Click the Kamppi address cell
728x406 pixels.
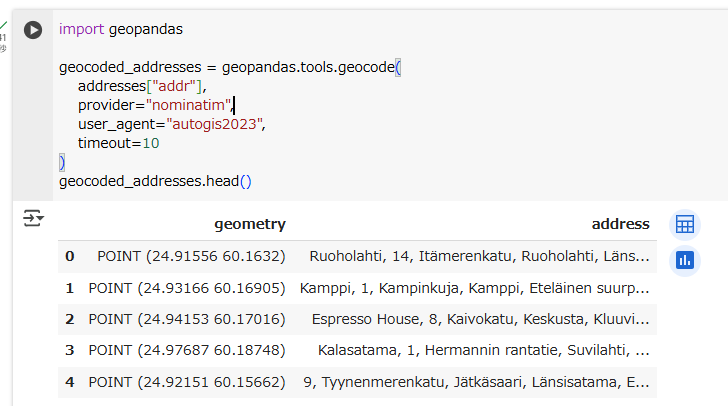point(474,288)
